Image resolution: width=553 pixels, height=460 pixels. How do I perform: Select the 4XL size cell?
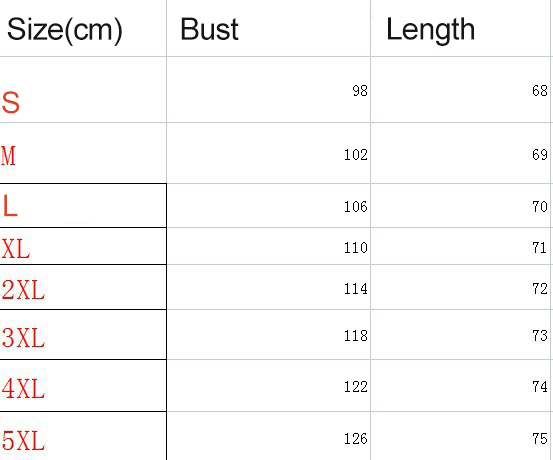(x=83, y=386)
